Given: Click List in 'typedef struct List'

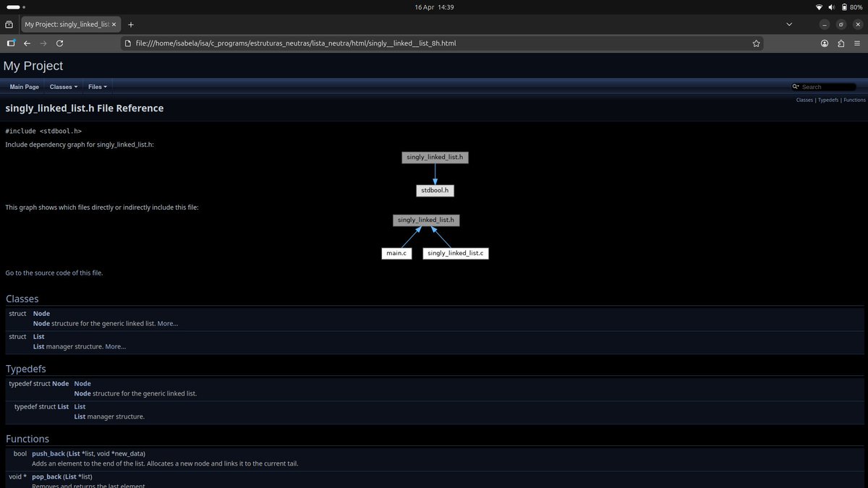Looking at the screenshot, I should 63,407.
